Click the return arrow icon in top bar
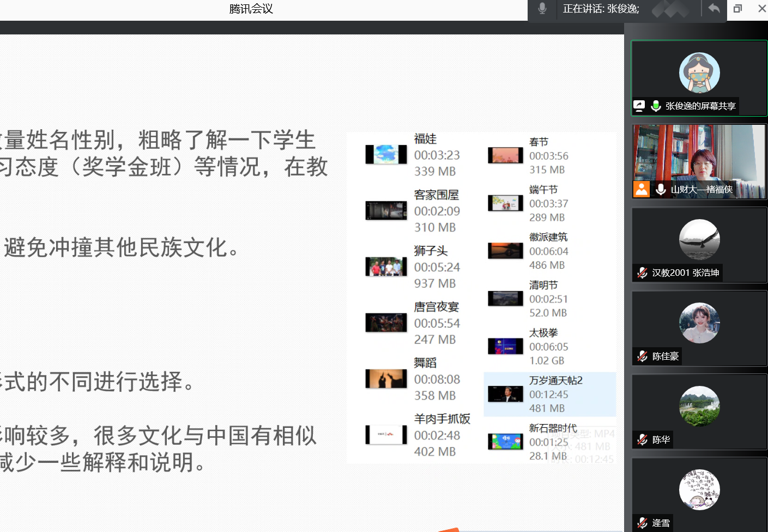This screenshot has width=768, height=532. click(713, 9)
